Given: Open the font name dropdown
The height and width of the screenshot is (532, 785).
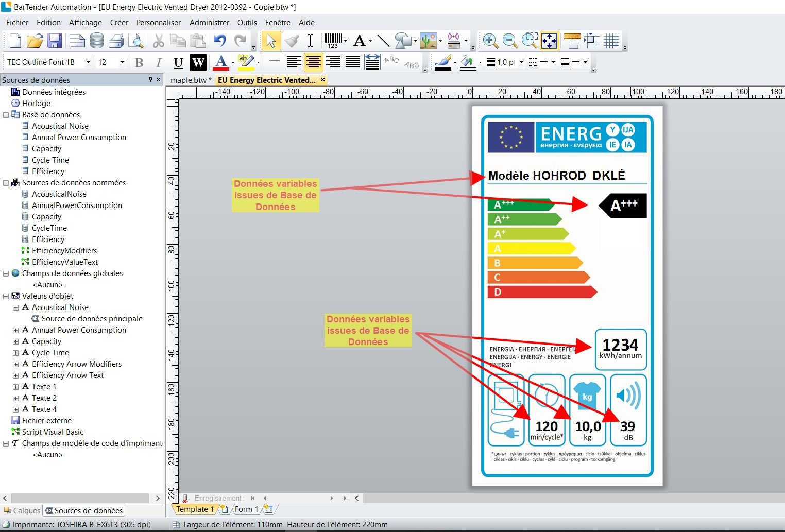Looking at the screenshot, I should pos(88,62).
